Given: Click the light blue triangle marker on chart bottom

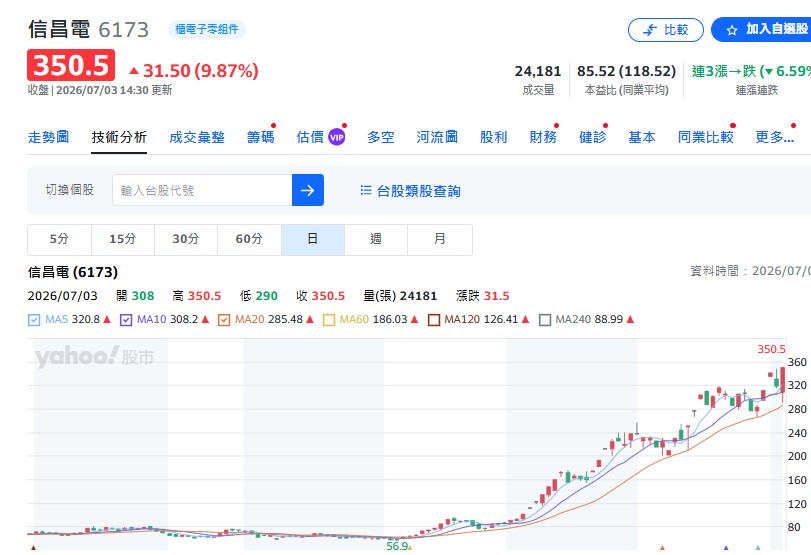Looking at the screenshot, I should (x=758, y=547).
